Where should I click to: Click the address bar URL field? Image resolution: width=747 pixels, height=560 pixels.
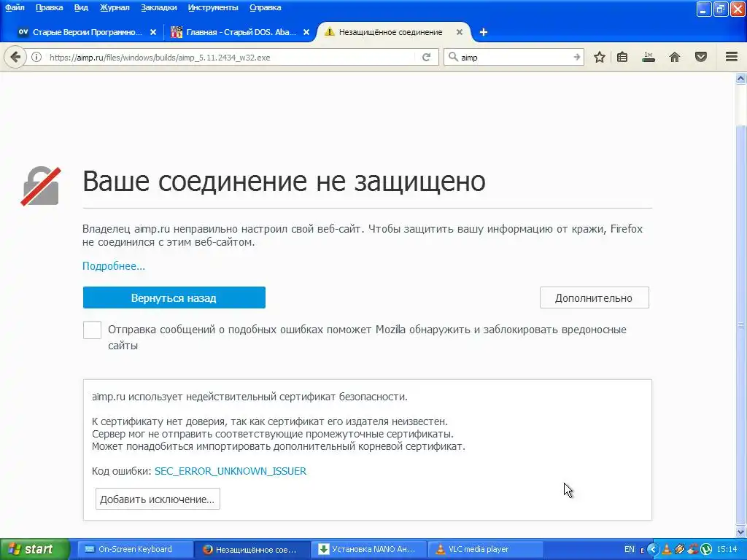click(231, 57)
